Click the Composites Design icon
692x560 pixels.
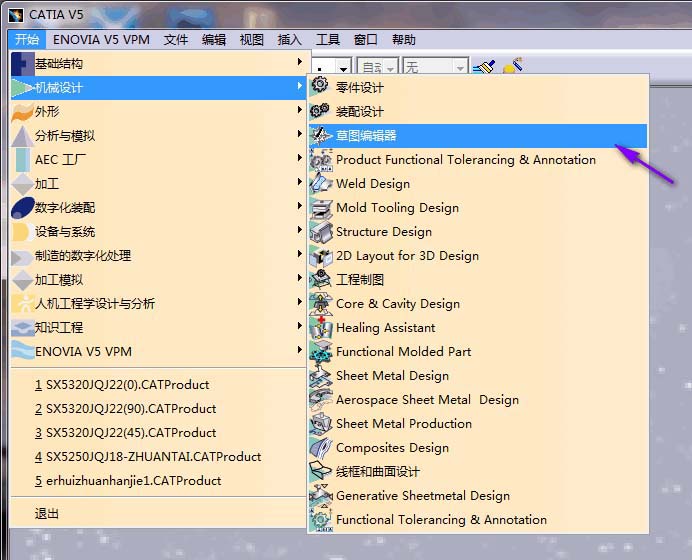tap(321, 447)
